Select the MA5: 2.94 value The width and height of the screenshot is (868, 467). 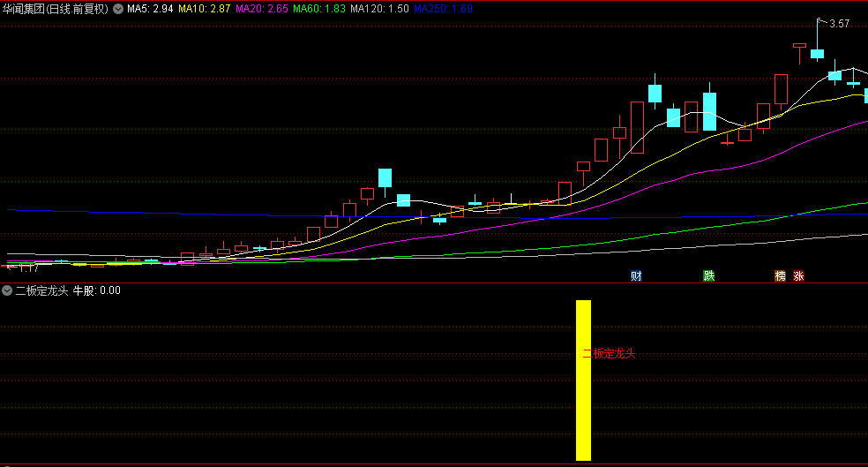click(x=150, y=9)
